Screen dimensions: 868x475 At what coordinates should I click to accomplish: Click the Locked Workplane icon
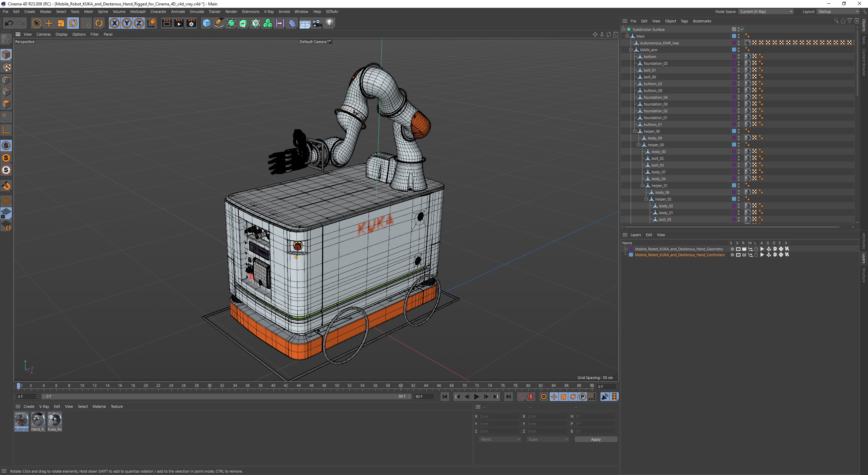point(6,213)
